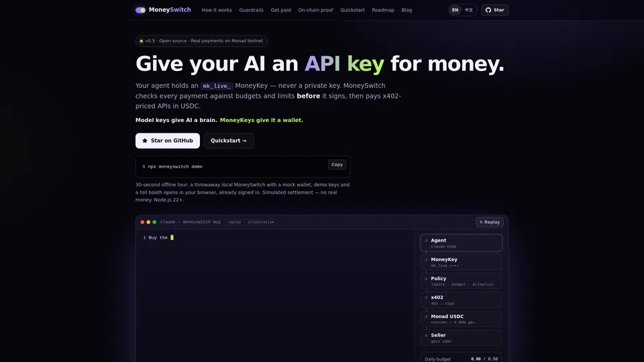Go to the Get paid section
Image resolution: width=644 pixels, height=362 pixels.
click(280, 10)
